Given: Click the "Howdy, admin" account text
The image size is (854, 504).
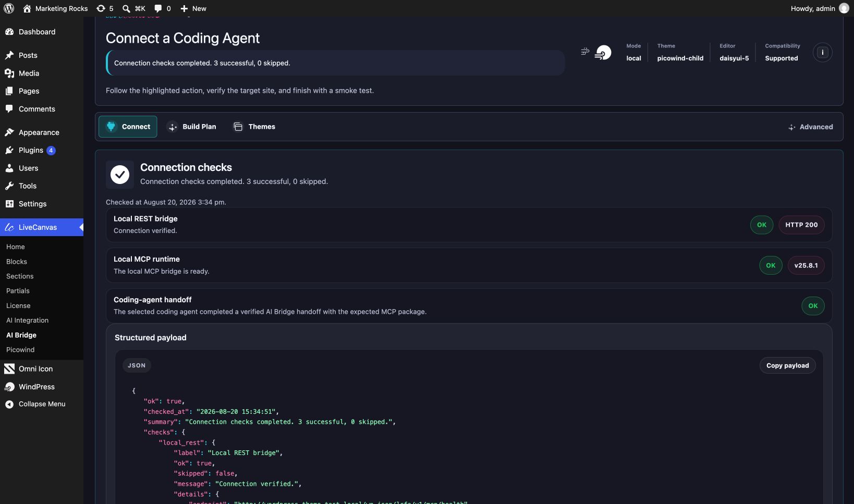Looking at the screenshot, I should [813, 8].
